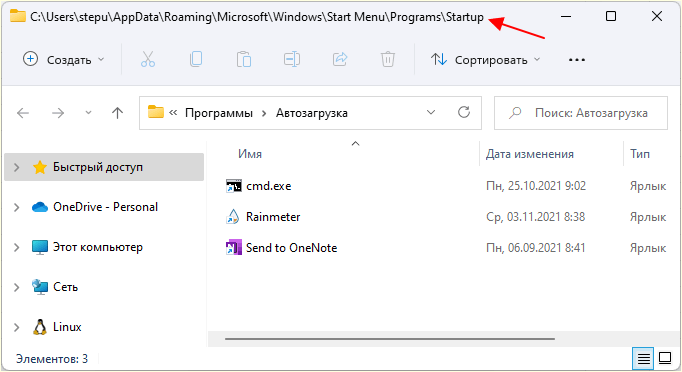Switch to large thumbnails view
The height and width of the screenshot is (372, 682).
665,359
